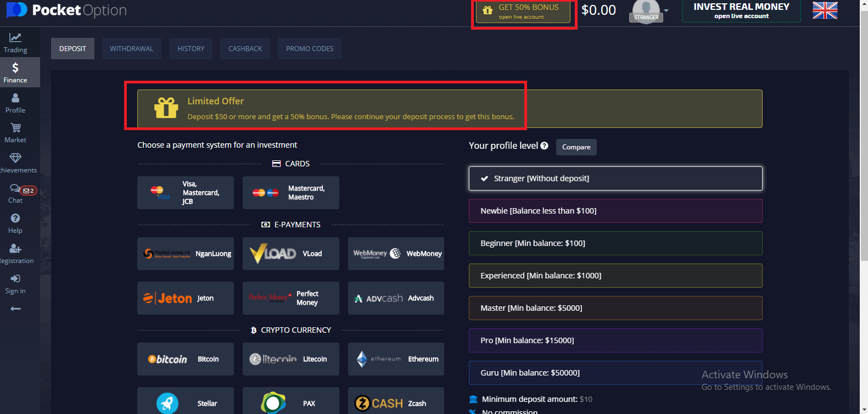Click the Registration sidebar icon
868x414 pixels.
15,253
